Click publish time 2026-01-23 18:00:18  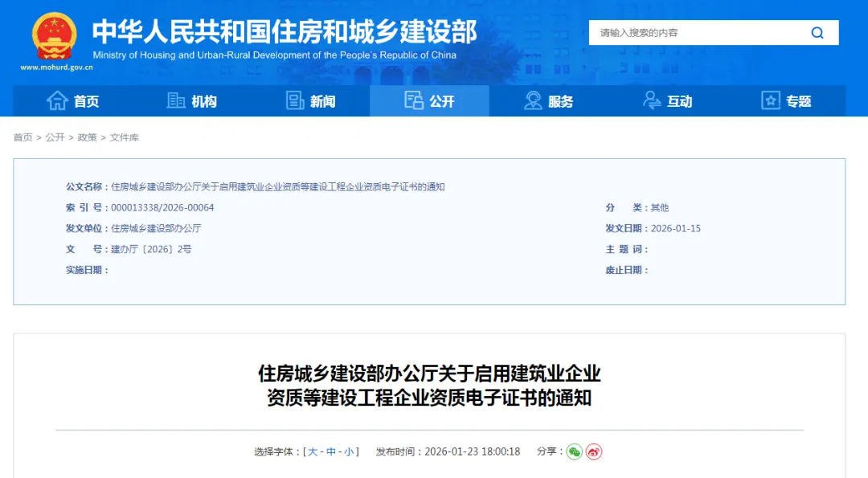click(x=473, y=452)
